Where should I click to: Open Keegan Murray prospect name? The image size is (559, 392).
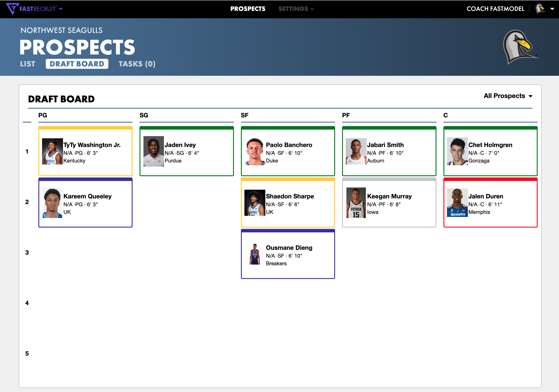pos(389,196)
